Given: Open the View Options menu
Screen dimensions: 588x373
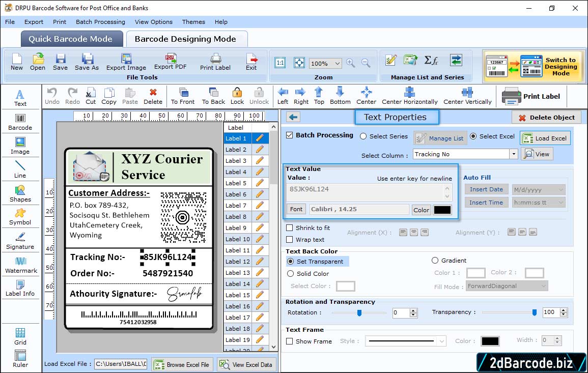Looking at the screenshot, I should pyautogui.click(x=154, y=22).
